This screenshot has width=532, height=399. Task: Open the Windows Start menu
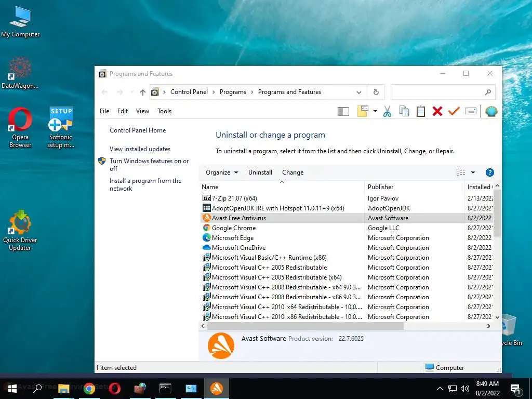12,388
